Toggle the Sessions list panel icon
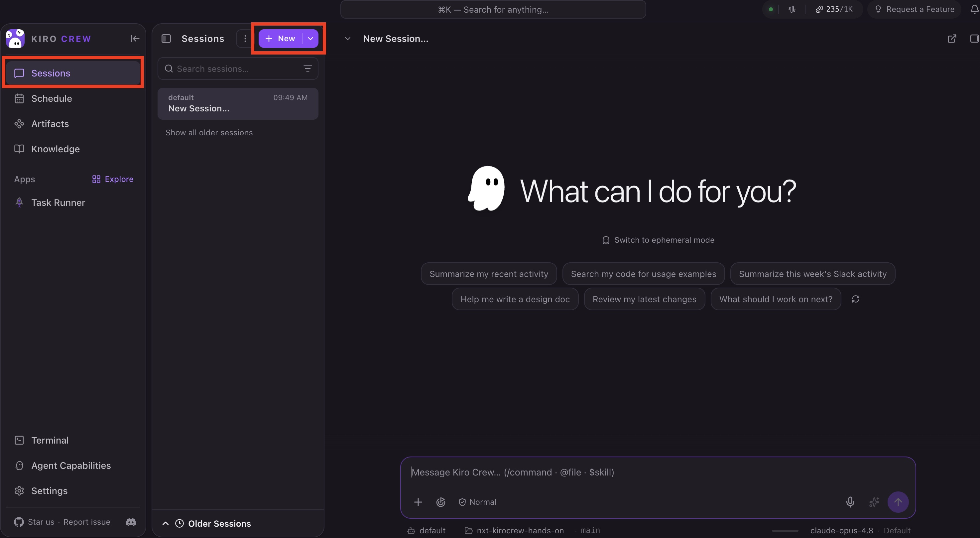 tap(166, 39)
